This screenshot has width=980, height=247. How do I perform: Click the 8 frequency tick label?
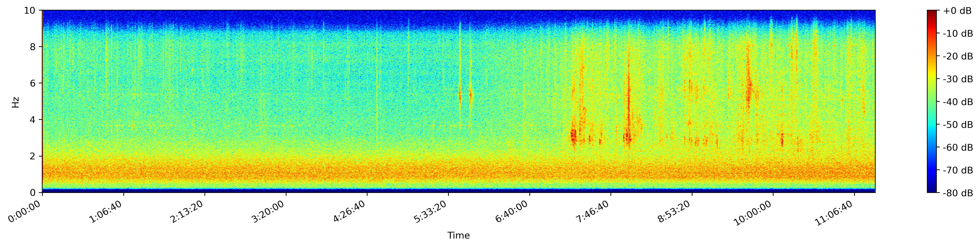click(x=33, y=47)
